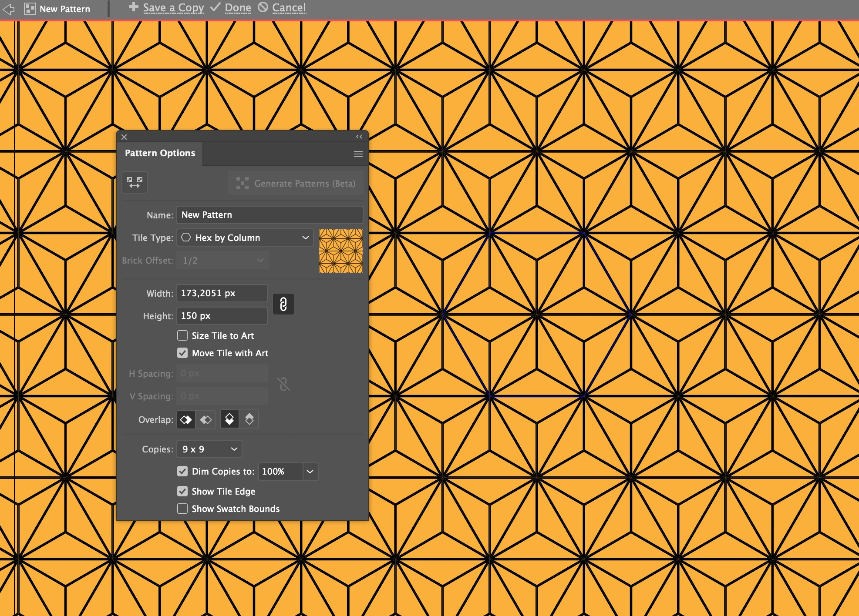This screenshot has width=859, height=616.
Task: Select Right in Front overlap icon
Action: (205, 419)
